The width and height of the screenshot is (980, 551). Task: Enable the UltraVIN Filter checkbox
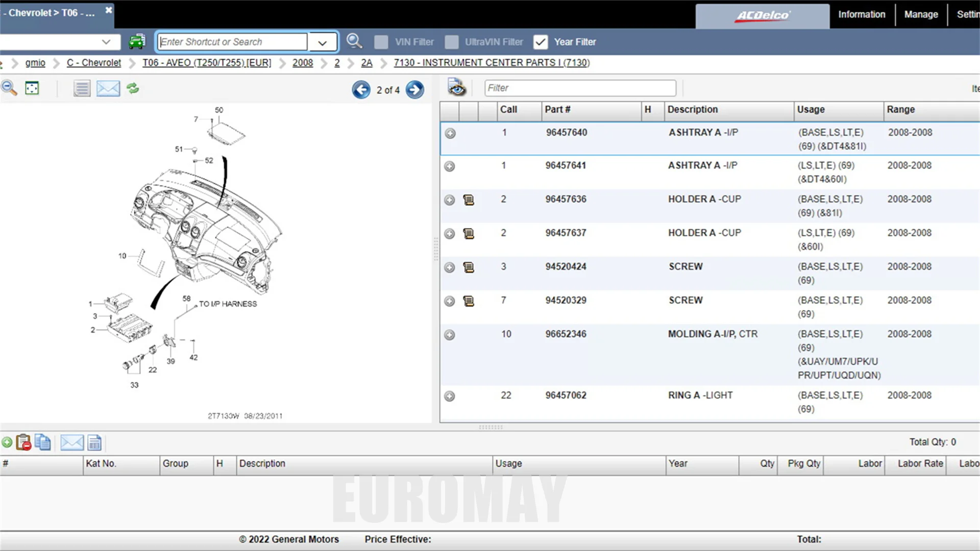click(452, 42)
